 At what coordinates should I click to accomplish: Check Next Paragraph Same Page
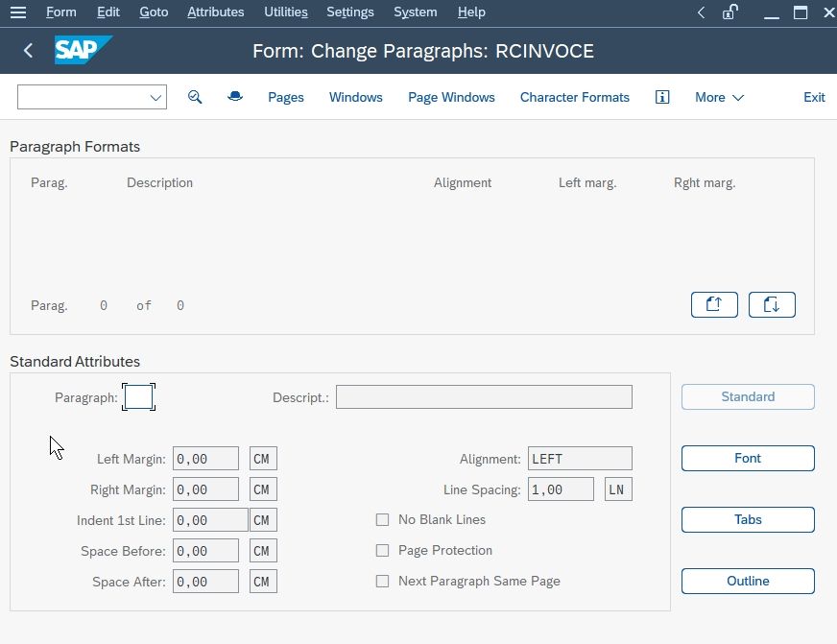[x=382, y=581]
